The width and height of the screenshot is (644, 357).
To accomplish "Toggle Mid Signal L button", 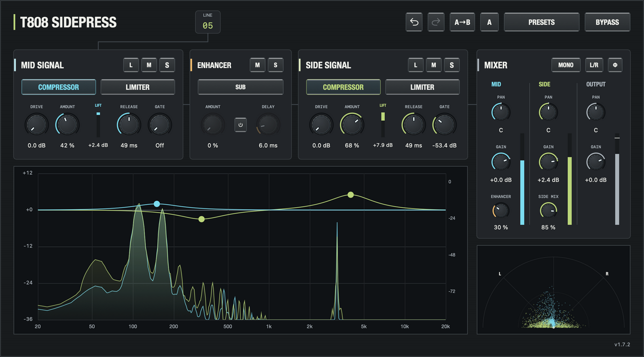I will 131,65.
